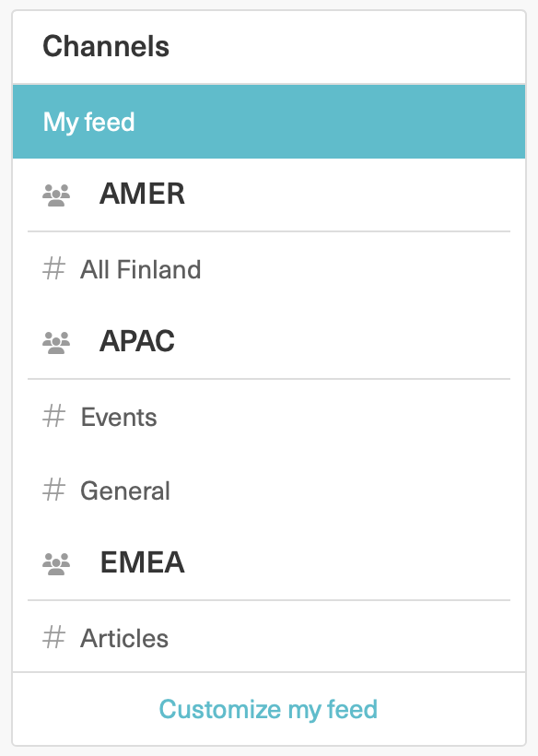Click the hashtag icon beside All Finland
Image resolution: width=538 pixels, height=756 pixels.
pos(53,269)
